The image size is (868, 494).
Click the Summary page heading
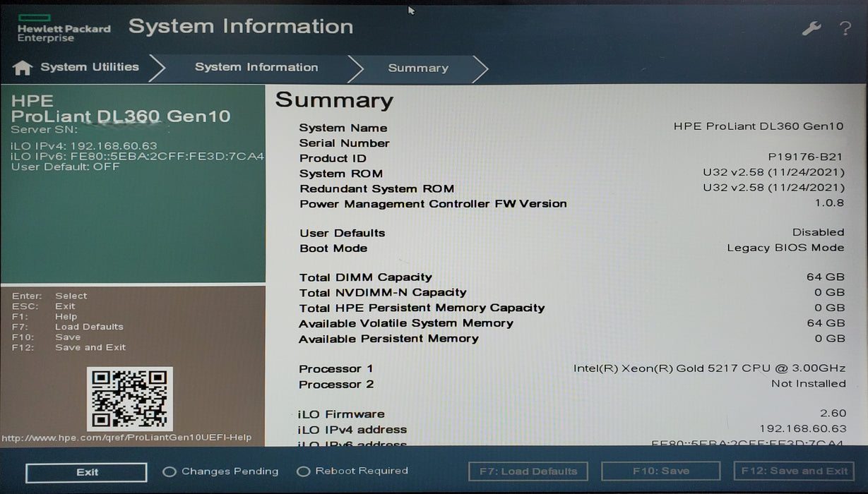tap(334, 100)
